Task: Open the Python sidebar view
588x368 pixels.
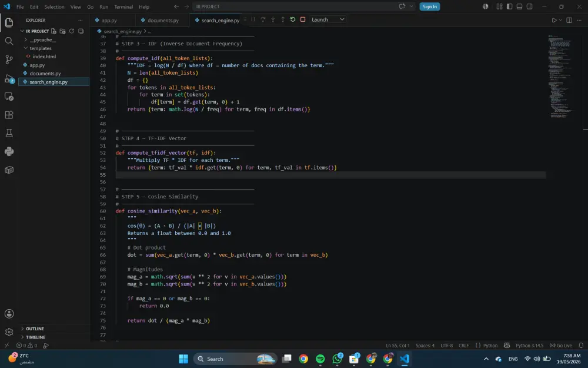Action: click(9, 151)
